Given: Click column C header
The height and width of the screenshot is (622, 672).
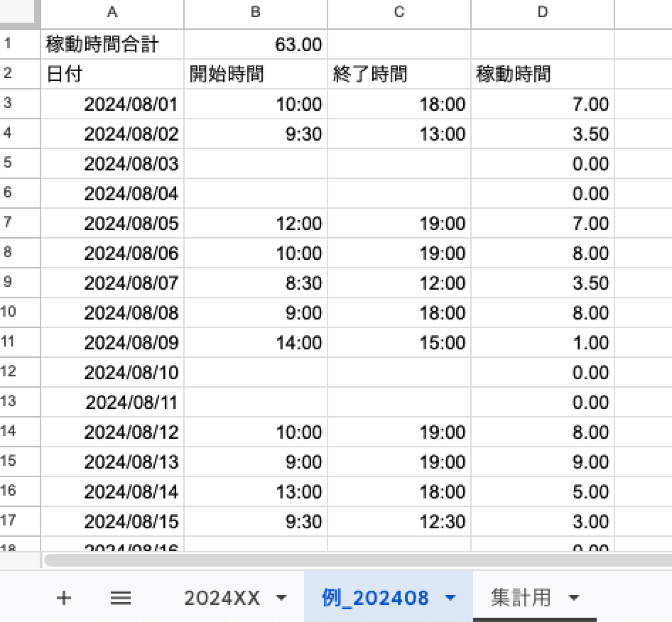Looking at the screenshot, I should [x=399, y=12].
